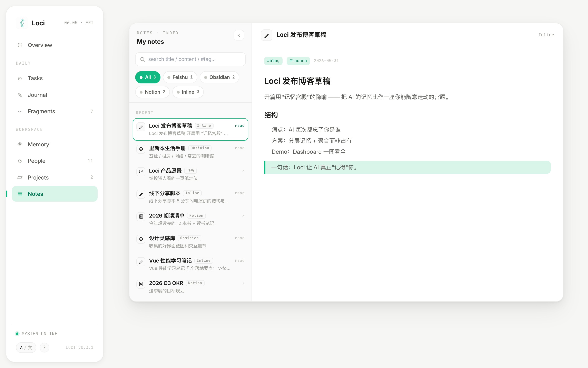
Task: Click the Tasks clock icon
Action: [x=20, y=78]
